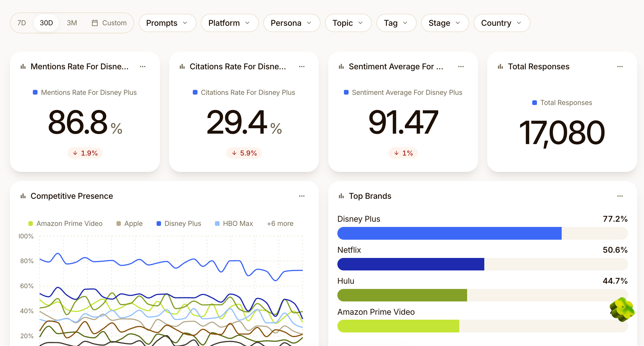Viewport: 644px width, 346px height.
Task: Click the 60% y-axis label on the chart
Action: 27,286
